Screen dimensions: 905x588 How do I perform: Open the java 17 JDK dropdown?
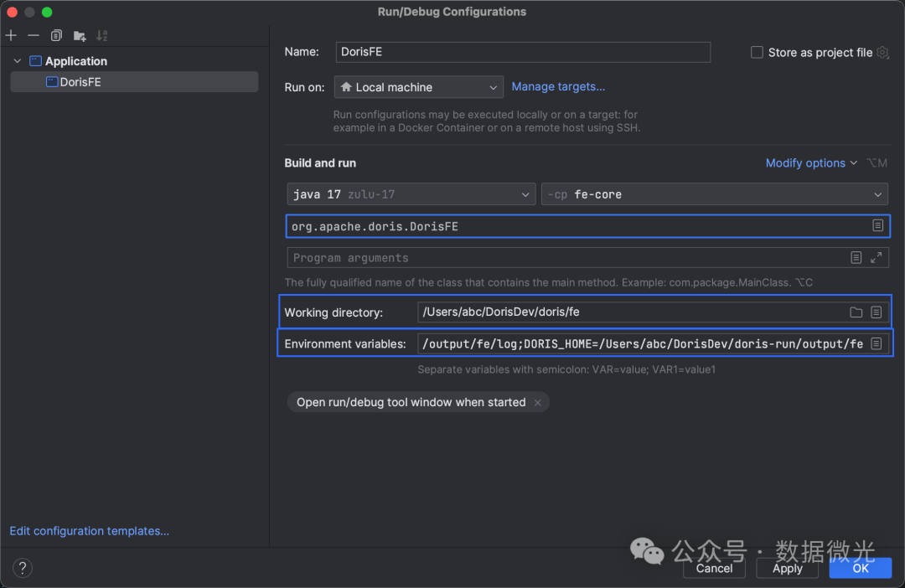[411, 194]
